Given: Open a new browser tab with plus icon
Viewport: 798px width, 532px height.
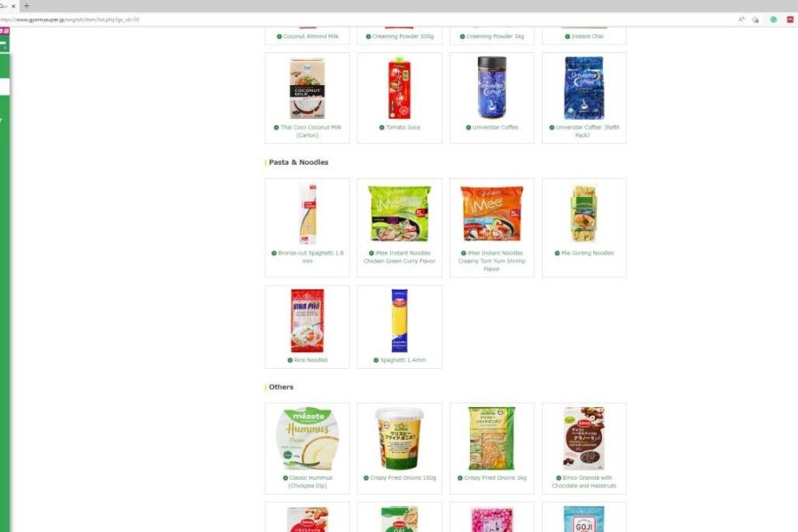Looking at the screenshot, I should tap(27, 6).
